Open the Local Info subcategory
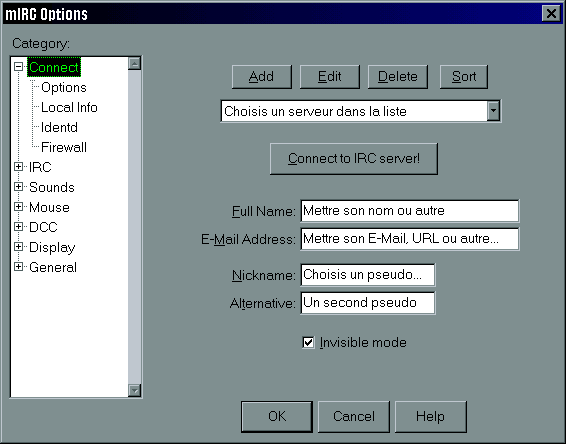 click(69, 107)
